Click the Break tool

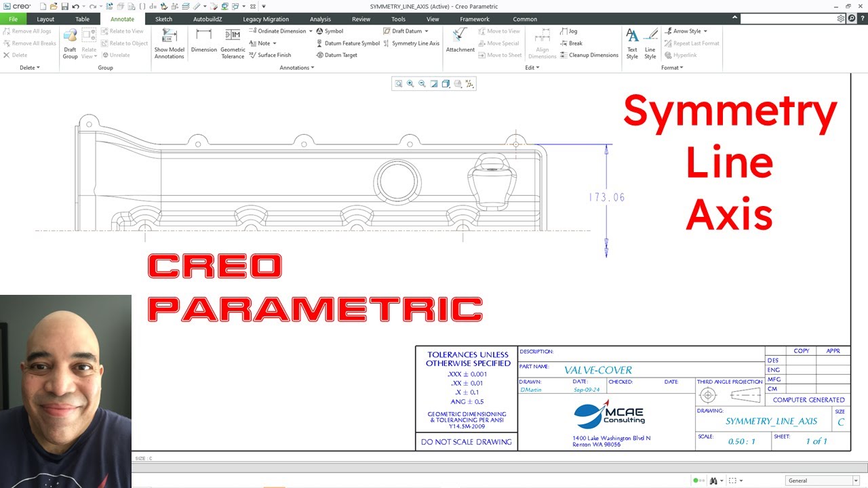[x=571, y=43]
